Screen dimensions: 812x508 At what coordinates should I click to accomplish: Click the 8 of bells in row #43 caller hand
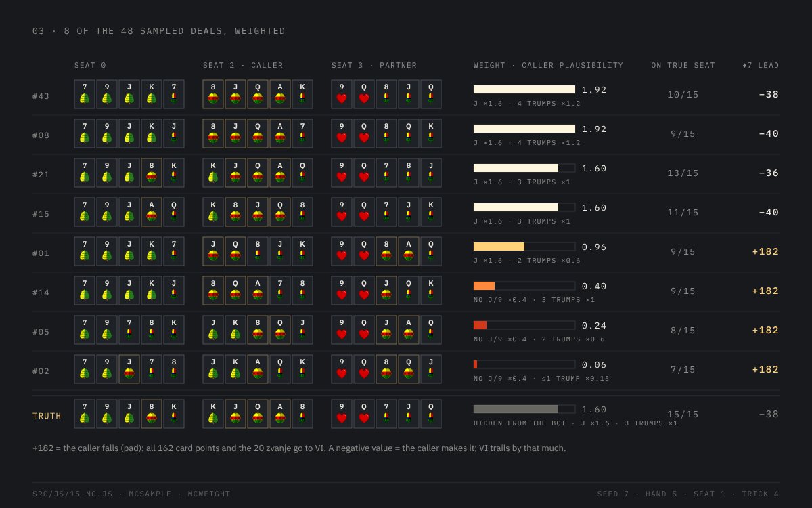(x=213, y=94)
